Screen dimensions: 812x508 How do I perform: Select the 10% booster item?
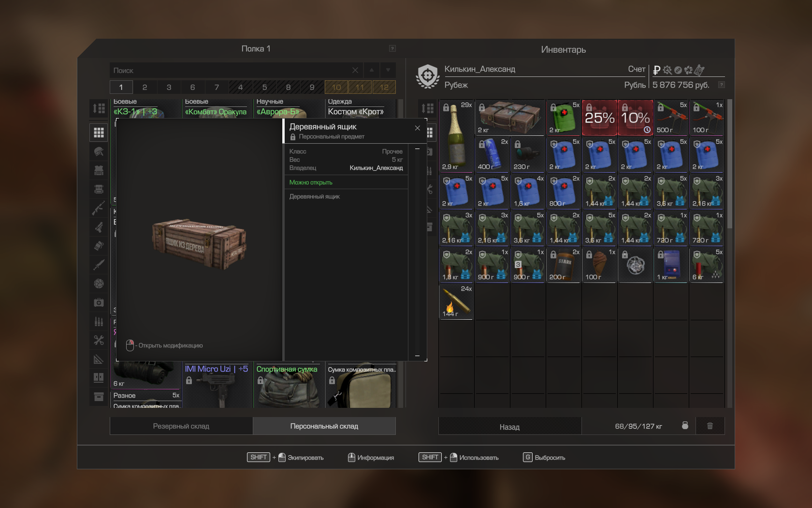tap(635, 118)
